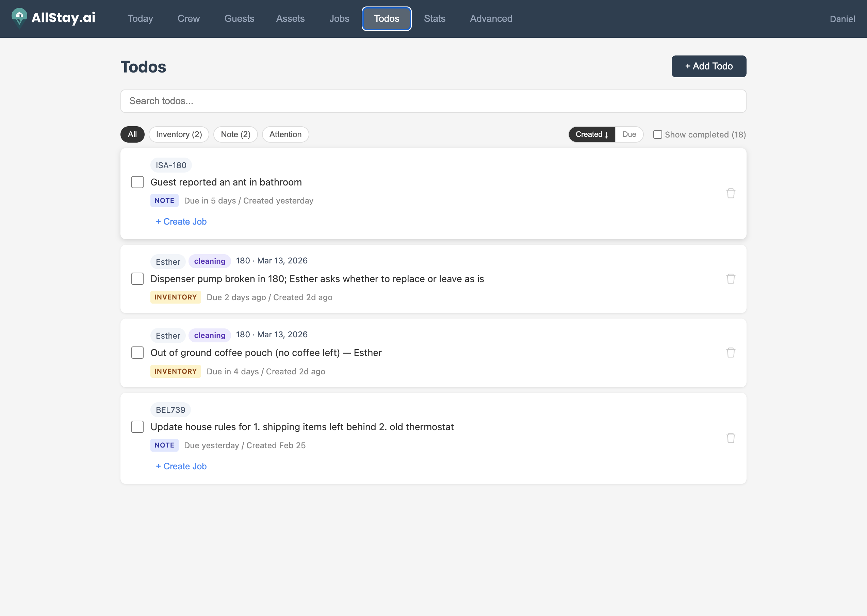The image size is (867, 616).
Task: Create Job for ISA-180 ant note
Action: (x=181, y=222)
